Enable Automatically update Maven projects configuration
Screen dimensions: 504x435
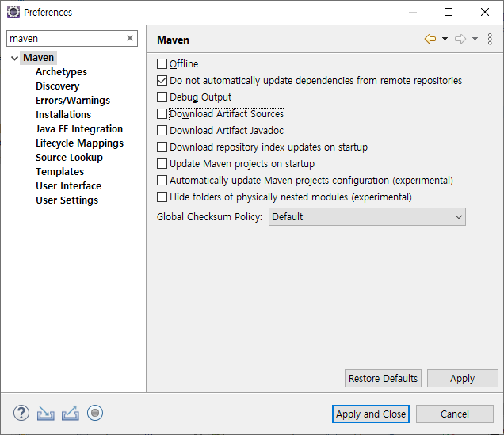pos(162,180)
